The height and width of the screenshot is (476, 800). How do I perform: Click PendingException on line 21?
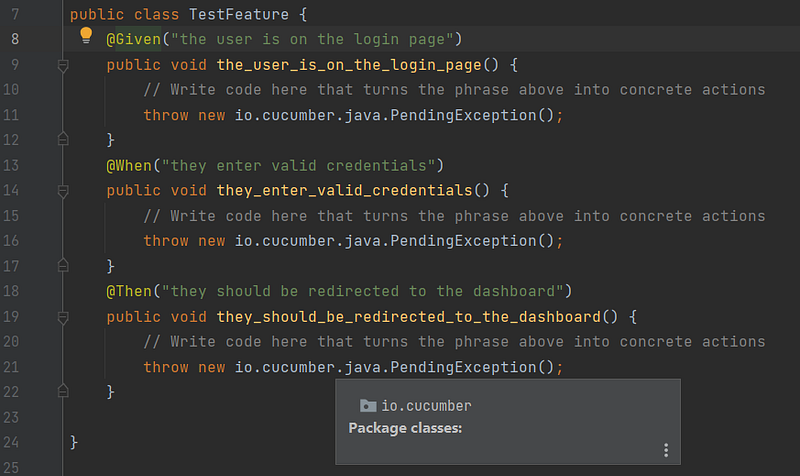point(463,367)
